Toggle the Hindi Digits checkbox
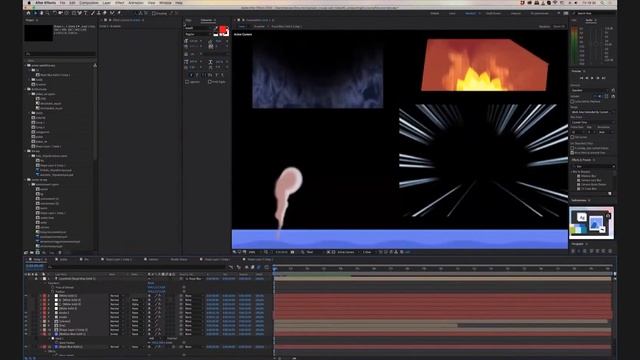The image size is (640, 360). [x=209, y=82]
